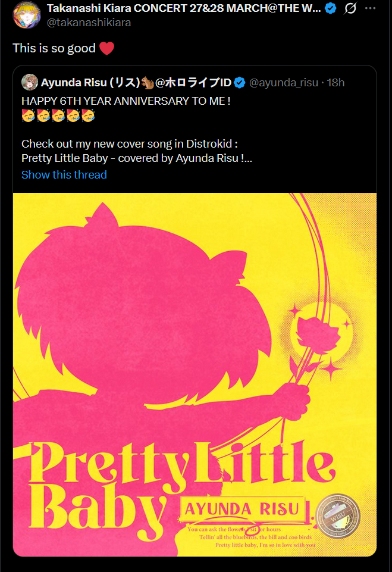This screenshot has height=572, width=392.
Task: Click Takanashi Kiara's blue verified badge
Action: coord(330,8)
